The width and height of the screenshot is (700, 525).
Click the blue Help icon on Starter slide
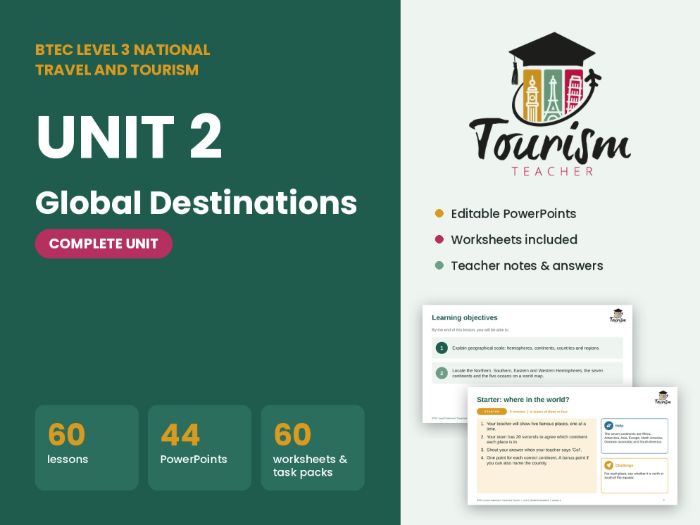[608, 425]
